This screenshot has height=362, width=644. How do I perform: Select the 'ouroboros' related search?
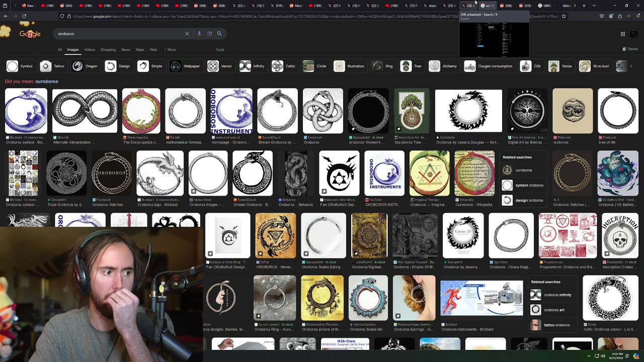pos(524,170)
